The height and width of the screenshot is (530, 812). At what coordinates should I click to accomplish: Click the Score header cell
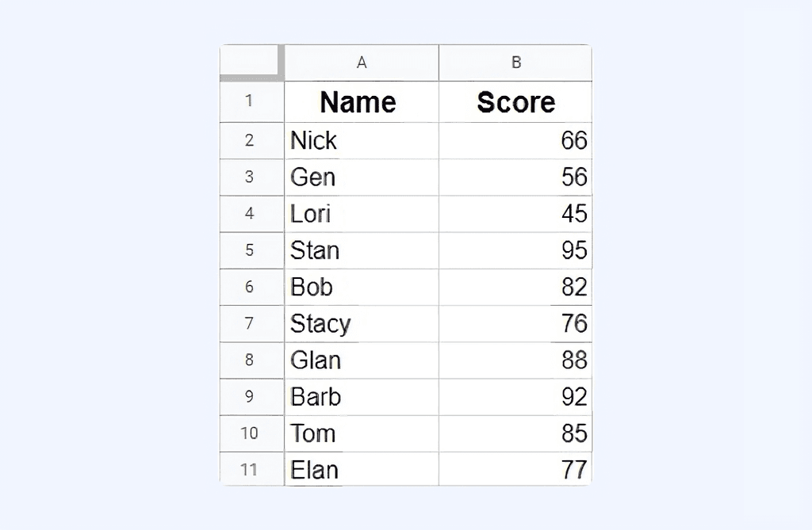(x=515, y=102)
